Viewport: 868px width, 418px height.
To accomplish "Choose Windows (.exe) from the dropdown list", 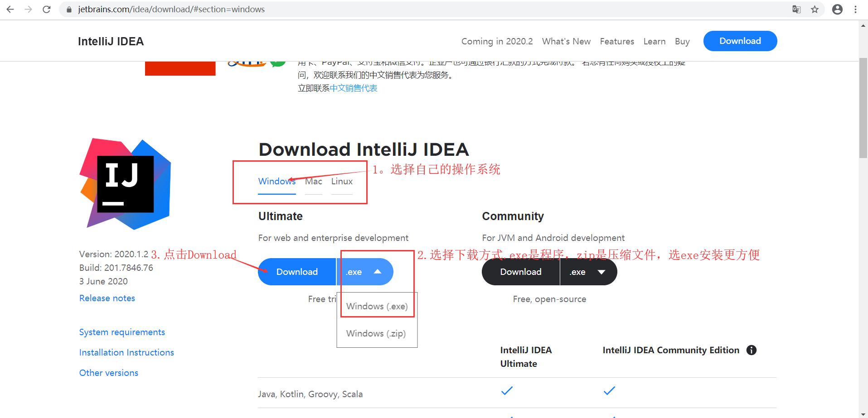I will coord(377,306).
